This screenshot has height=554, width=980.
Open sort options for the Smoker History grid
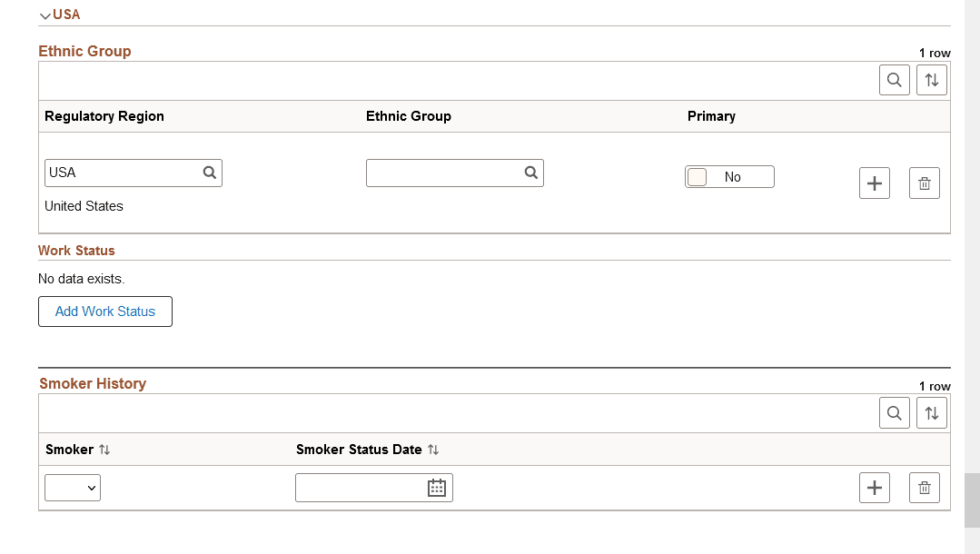coord(931,412)
